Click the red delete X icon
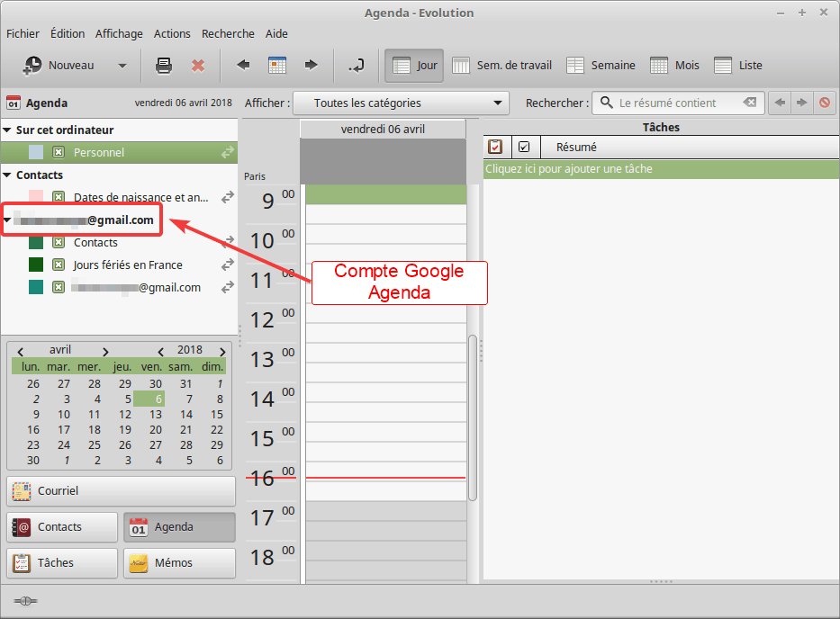840x619 pixels. pyautogui.click(x=198, y=66)
